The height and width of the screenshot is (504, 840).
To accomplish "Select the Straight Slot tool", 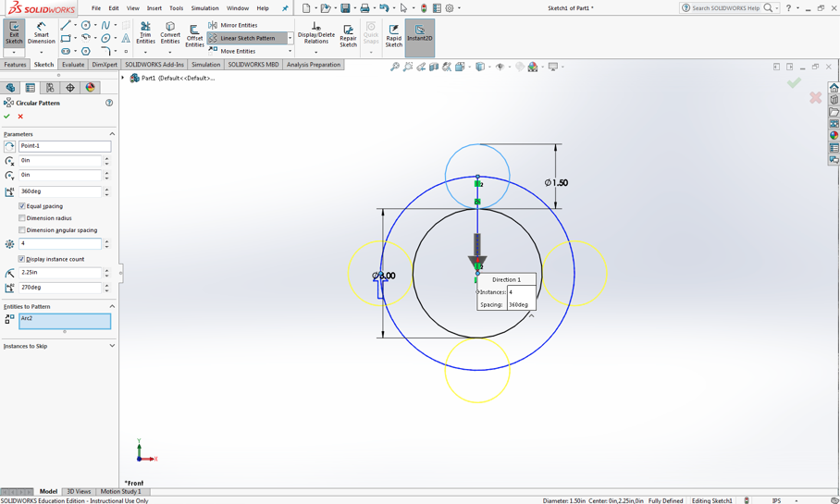I will coord(66,52).
